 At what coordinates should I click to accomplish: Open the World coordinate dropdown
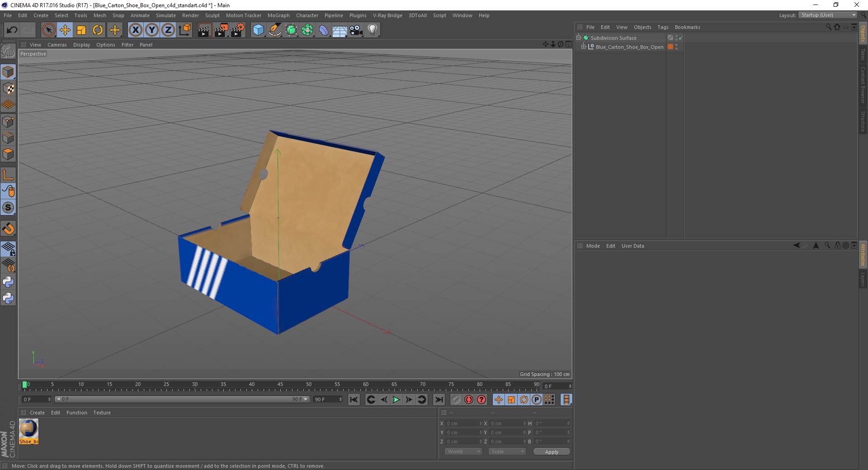point(463,451)
